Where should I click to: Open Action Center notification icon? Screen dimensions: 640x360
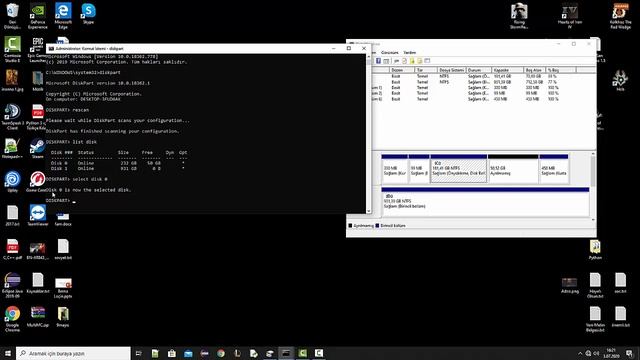click(x=629, y=353)
